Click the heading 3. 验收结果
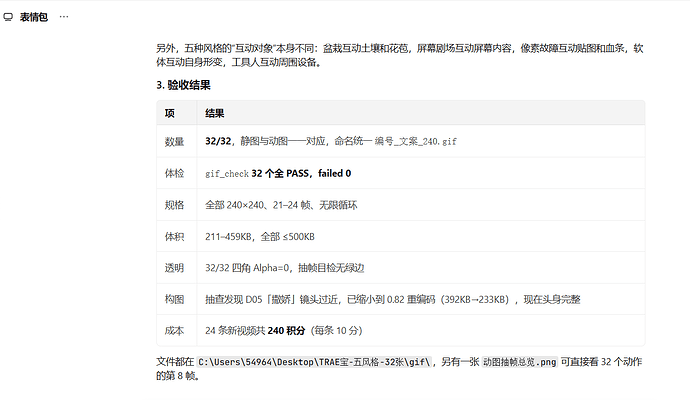Viewport: 690px width, 400px height. [183, 85]
